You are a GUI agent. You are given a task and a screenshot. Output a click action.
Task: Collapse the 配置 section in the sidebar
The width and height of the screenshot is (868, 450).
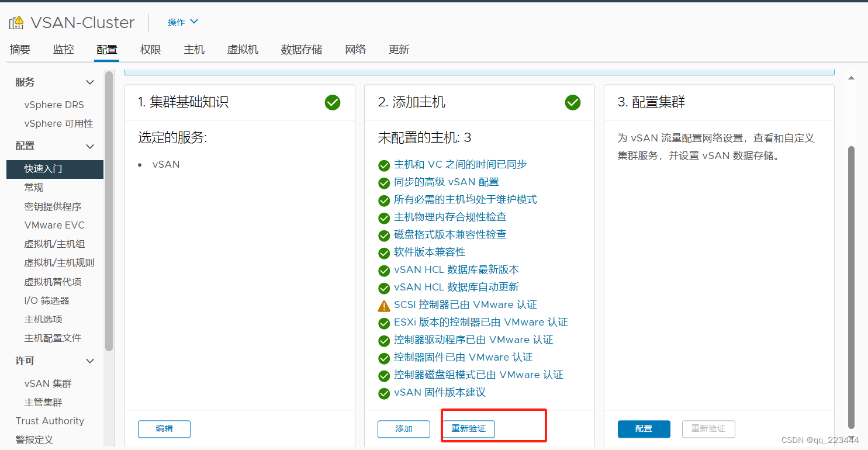tap(89, 146)
